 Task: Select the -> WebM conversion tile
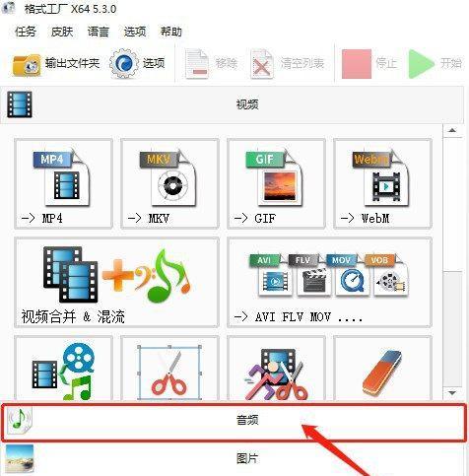[x=382, y=183]
